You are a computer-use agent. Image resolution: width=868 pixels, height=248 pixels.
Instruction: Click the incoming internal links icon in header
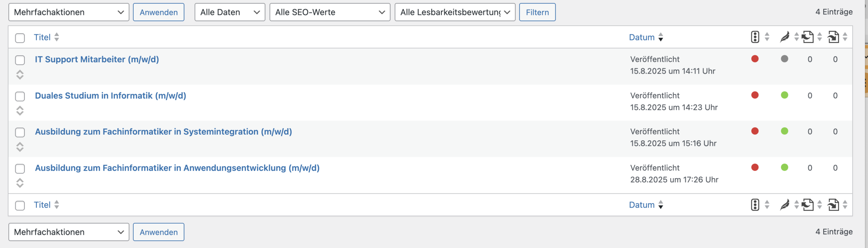(833, 37)
